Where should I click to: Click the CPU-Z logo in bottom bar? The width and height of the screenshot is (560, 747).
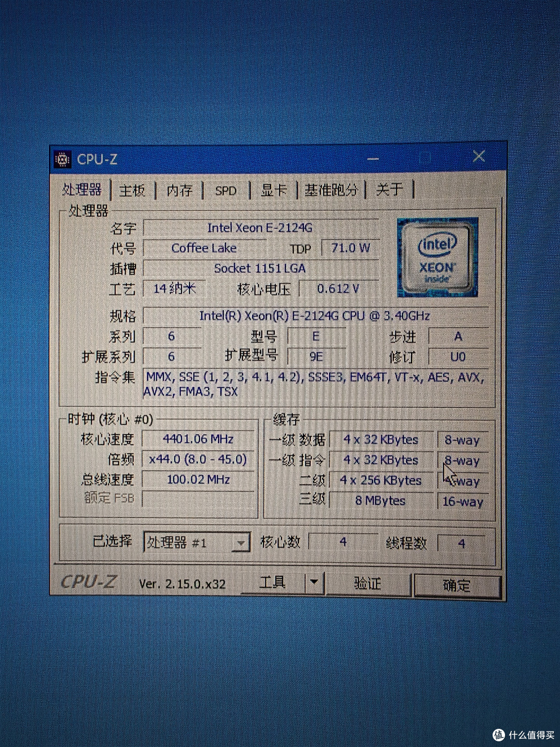point(89,582)
